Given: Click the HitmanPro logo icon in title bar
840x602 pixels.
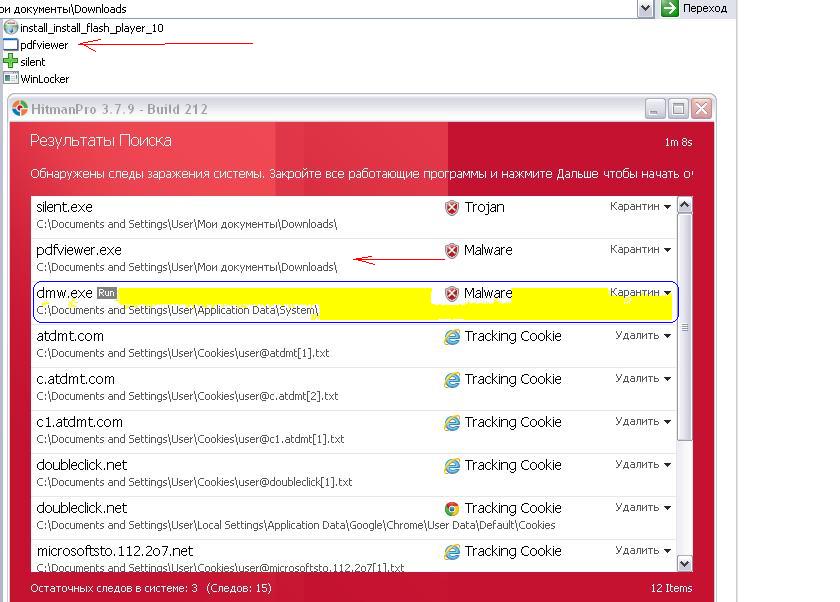Looking at the screenshot, I should [x=20, y=109].
